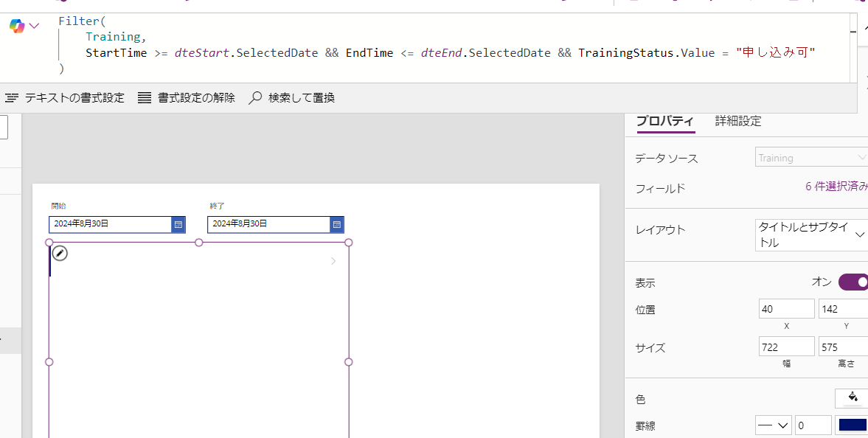Click the 6 件選択済み fields link
The width and height of the screenshot is (868, 438).
point(836,187)
